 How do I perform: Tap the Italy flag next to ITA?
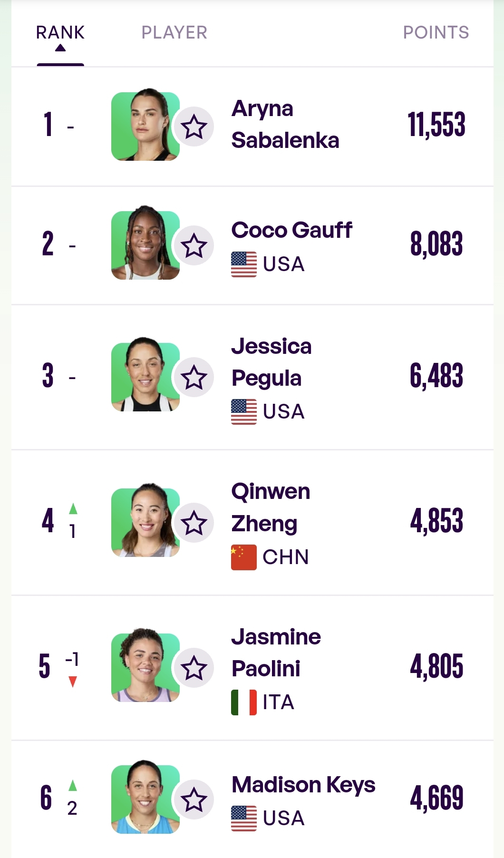tap(244, 702)
